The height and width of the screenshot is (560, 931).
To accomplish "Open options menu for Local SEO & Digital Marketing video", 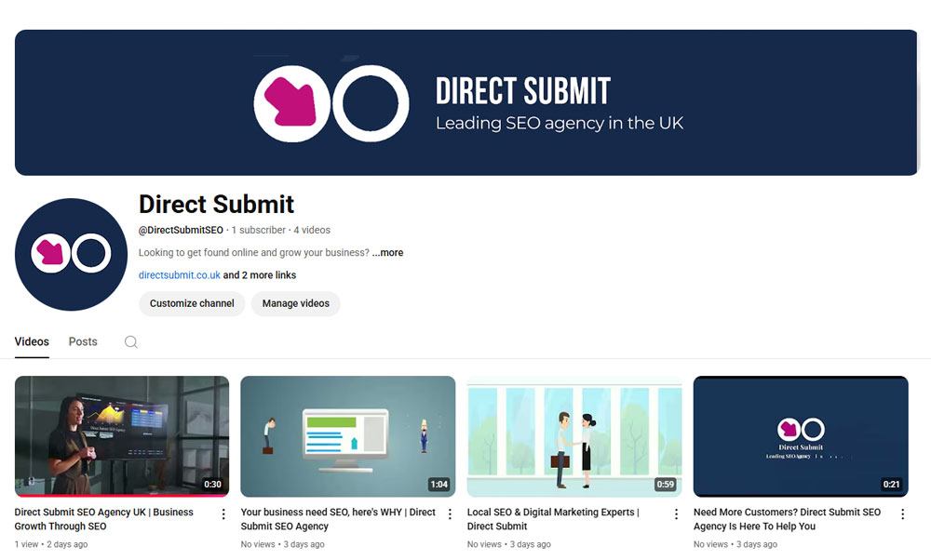I will [x=676, y=514].
